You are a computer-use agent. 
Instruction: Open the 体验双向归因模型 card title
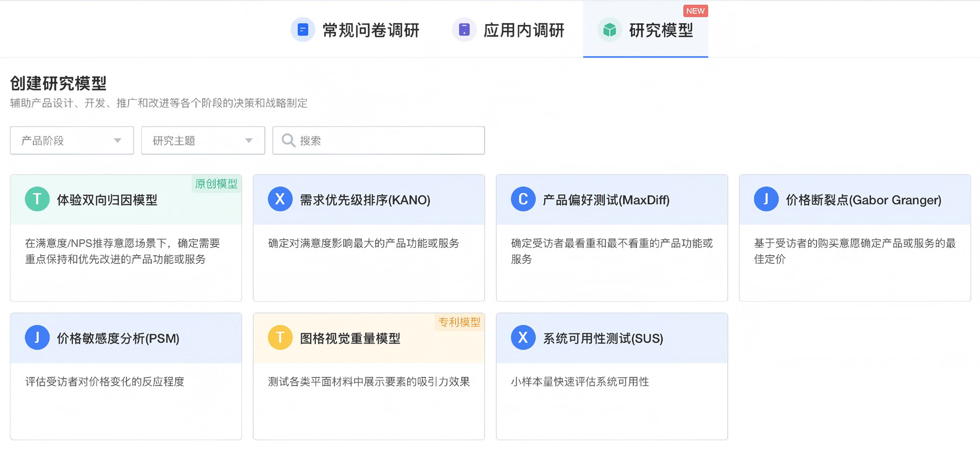pyautogui.click(x=107, y=200)
